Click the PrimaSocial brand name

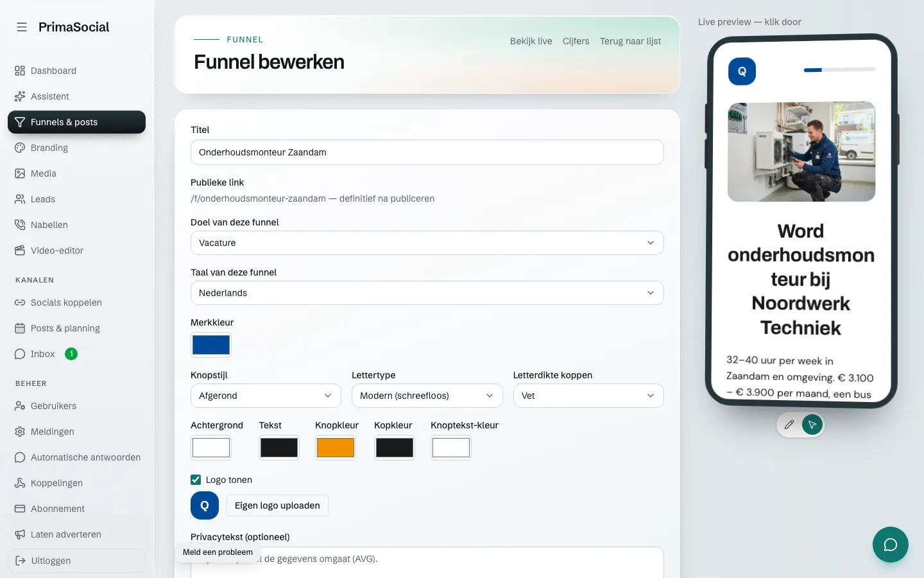[x=74, y=27]
